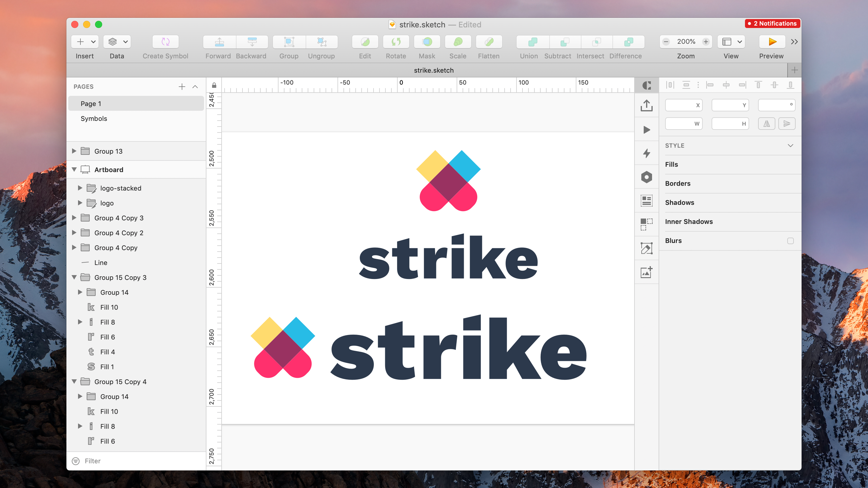
Task: Add a new tab with plus
Action: point(794,70)
